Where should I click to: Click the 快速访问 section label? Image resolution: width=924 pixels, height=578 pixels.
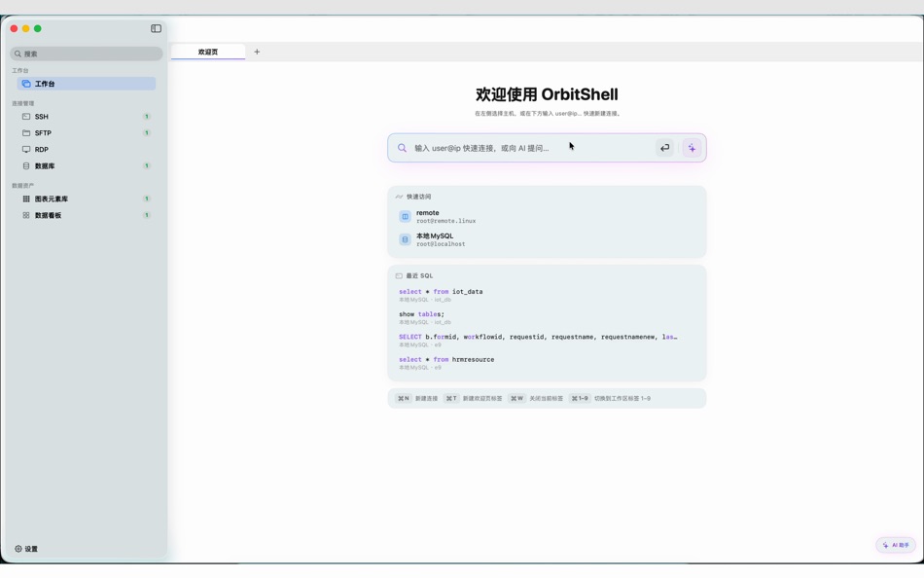[x=419, y=197]
